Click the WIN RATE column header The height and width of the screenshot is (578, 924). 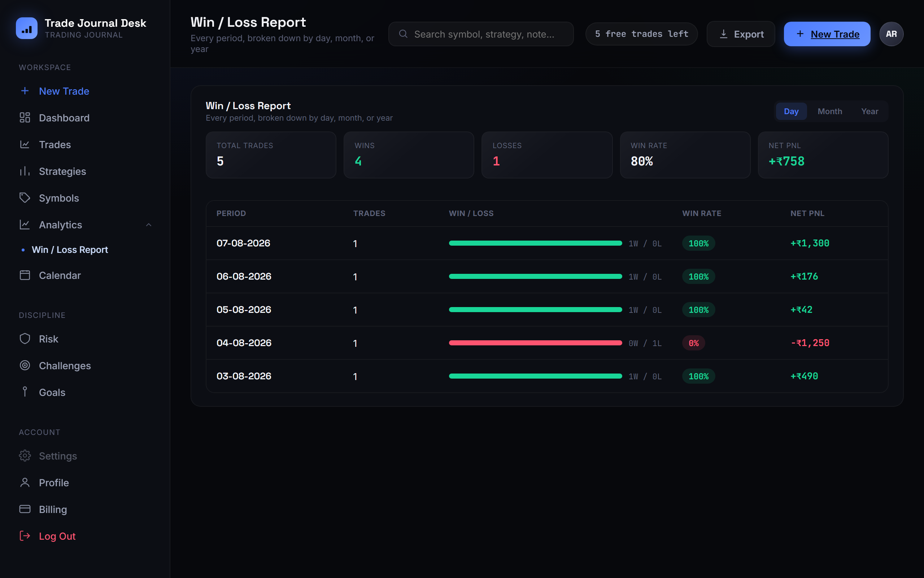point(701,213)
